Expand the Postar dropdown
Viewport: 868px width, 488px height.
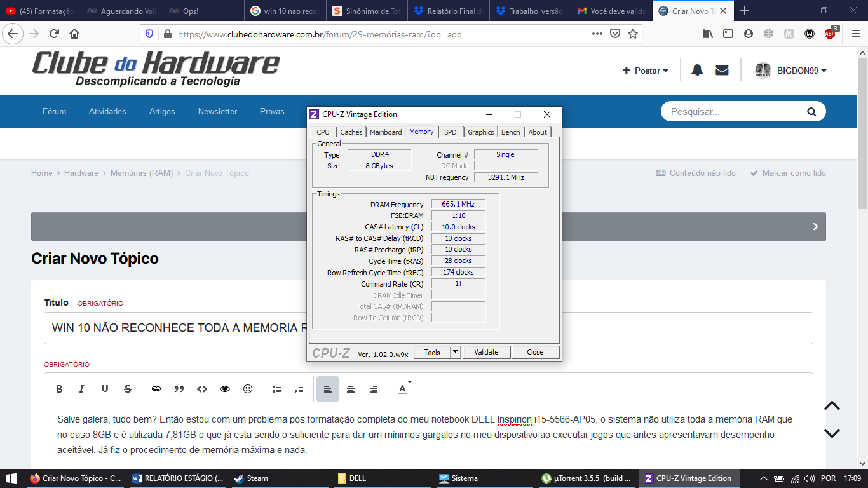click(646, 71)
